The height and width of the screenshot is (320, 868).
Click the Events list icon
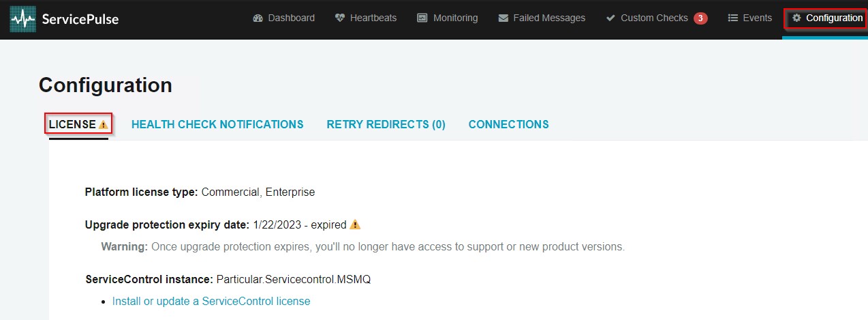point(733,18)
